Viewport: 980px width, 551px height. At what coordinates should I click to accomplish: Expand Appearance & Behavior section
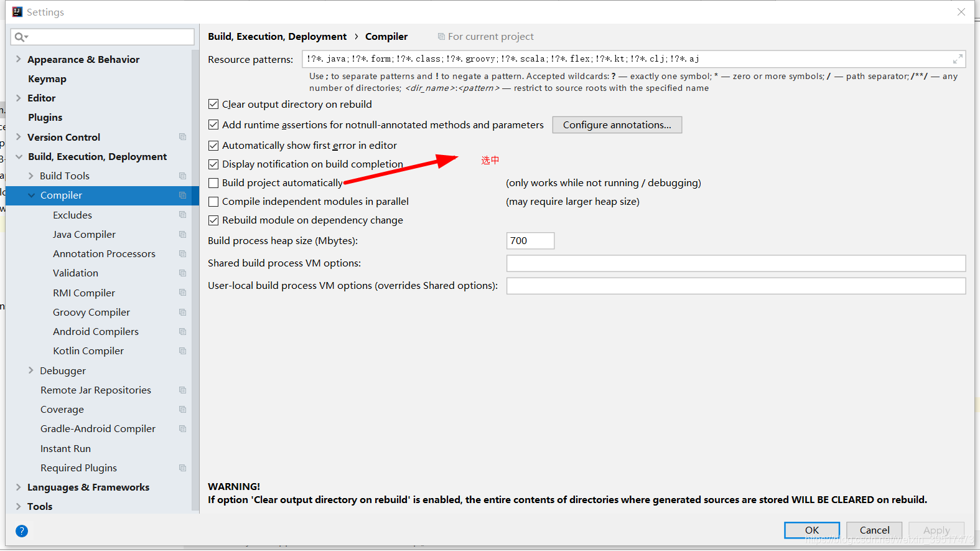(19, 59)
